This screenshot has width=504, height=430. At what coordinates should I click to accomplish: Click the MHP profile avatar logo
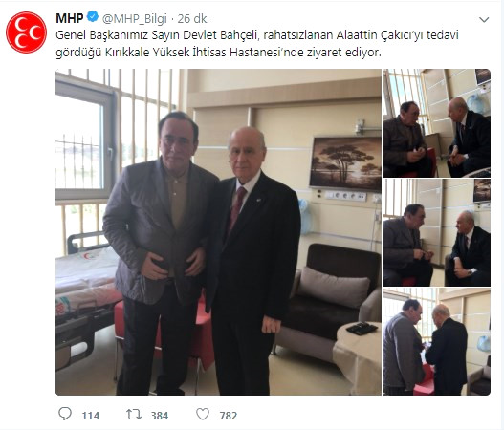[x=26, y=32]
